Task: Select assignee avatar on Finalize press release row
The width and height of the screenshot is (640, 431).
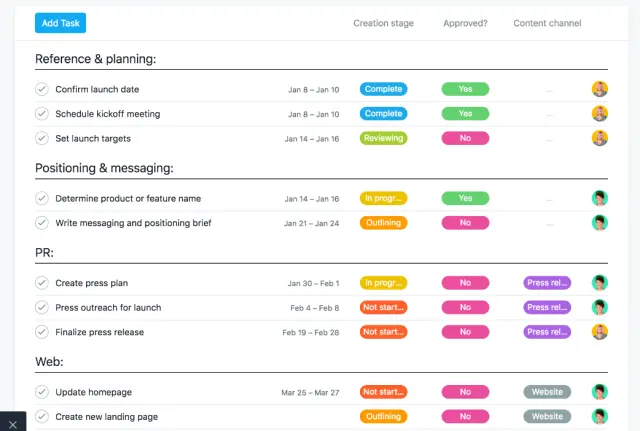Action: 599,332
